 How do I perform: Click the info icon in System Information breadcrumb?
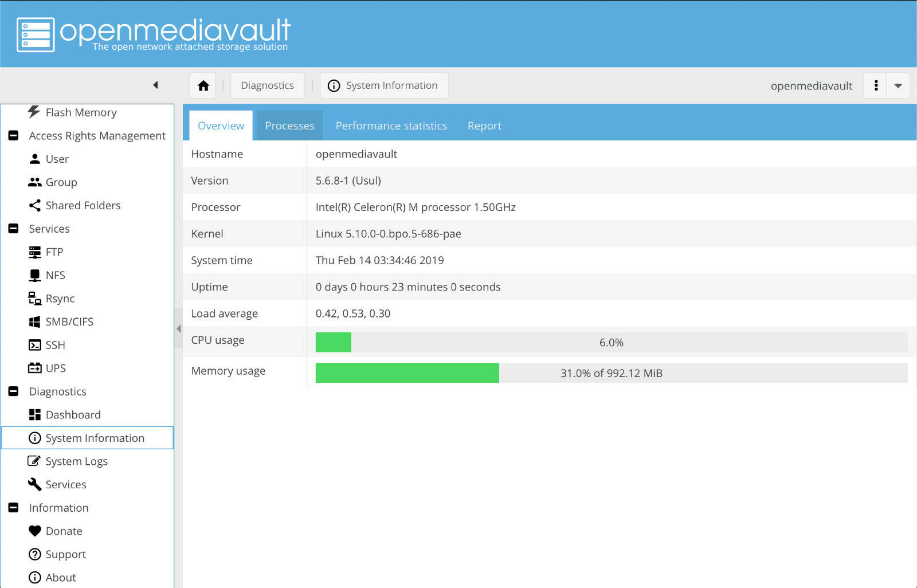pos(334,85)
